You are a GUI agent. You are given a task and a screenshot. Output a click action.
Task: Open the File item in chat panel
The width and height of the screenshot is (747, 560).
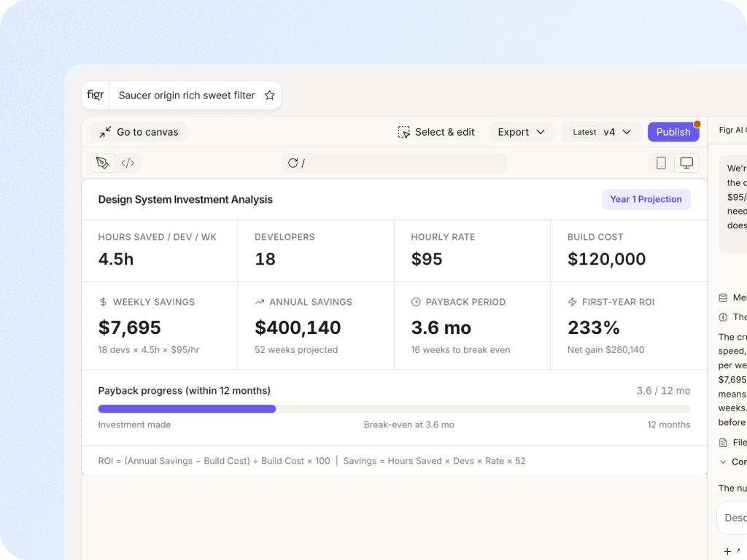tap(732, 443)
